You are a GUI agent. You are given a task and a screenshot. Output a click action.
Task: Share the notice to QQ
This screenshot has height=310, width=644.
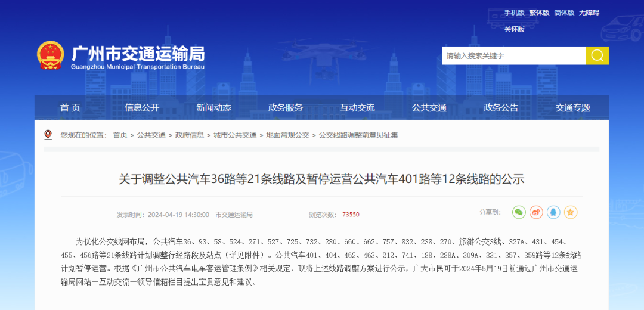click(x=554, y=212)
